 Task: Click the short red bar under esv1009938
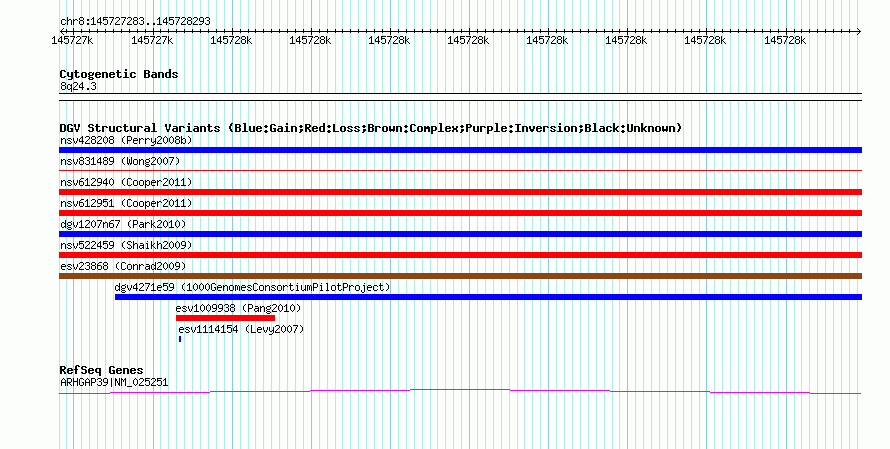tap(225, 318)
